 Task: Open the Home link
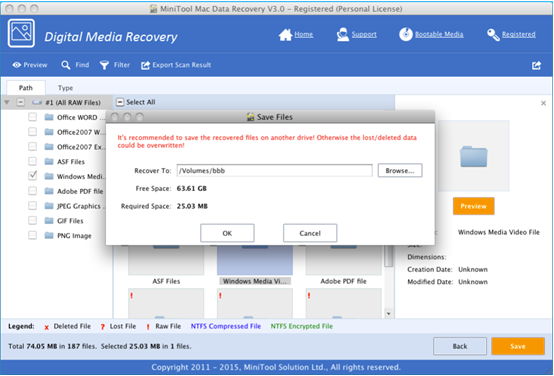(303, 34)
